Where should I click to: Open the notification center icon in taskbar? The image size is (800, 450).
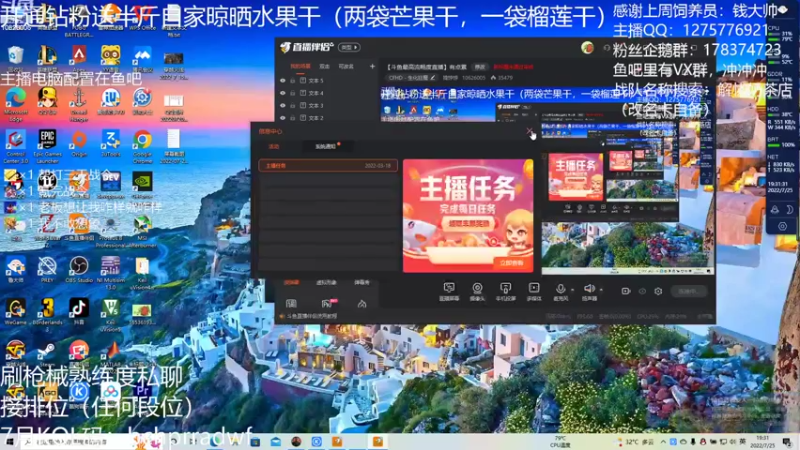tap(788, 442)
